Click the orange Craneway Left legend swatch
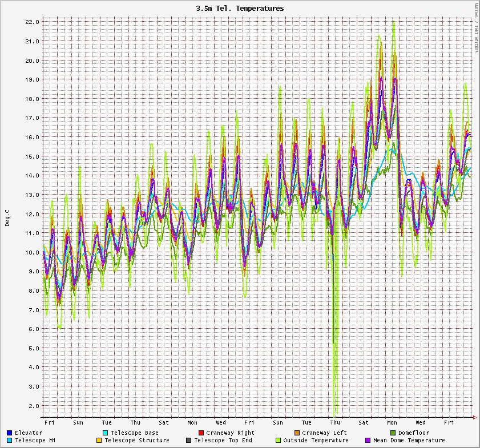480x448 pixels. 297,433
